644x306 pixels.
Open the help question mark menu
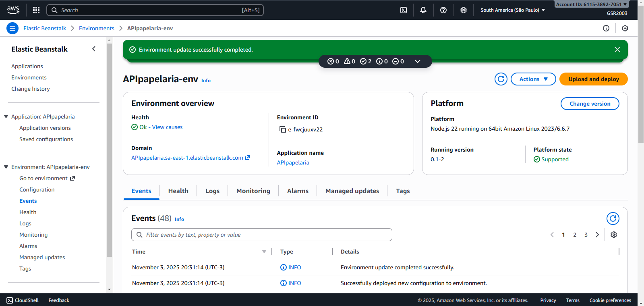(x=443, y=10)
